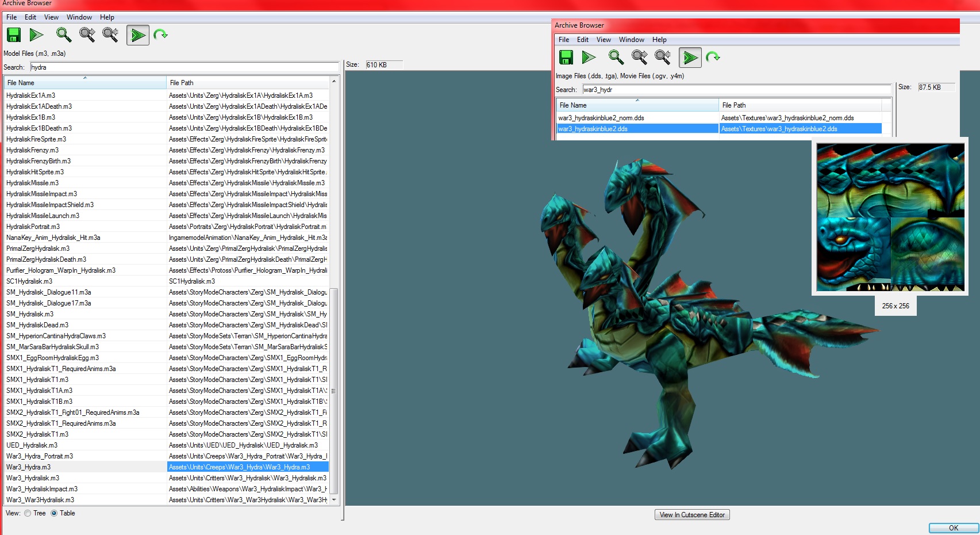Select the SM_MarSaraBarHydraliskSkull.m3 row
The height and width of the screenshot is (535, 980).
(x=167, y=347)
